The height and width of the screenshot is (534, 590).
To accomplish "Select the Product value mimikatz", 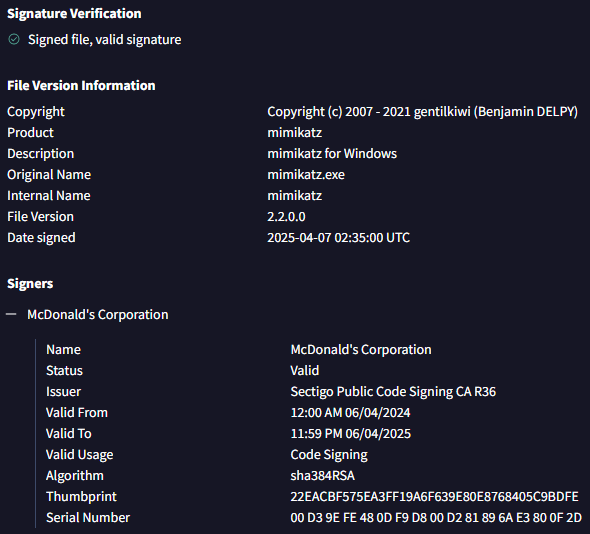I will [x=295, y=132].
